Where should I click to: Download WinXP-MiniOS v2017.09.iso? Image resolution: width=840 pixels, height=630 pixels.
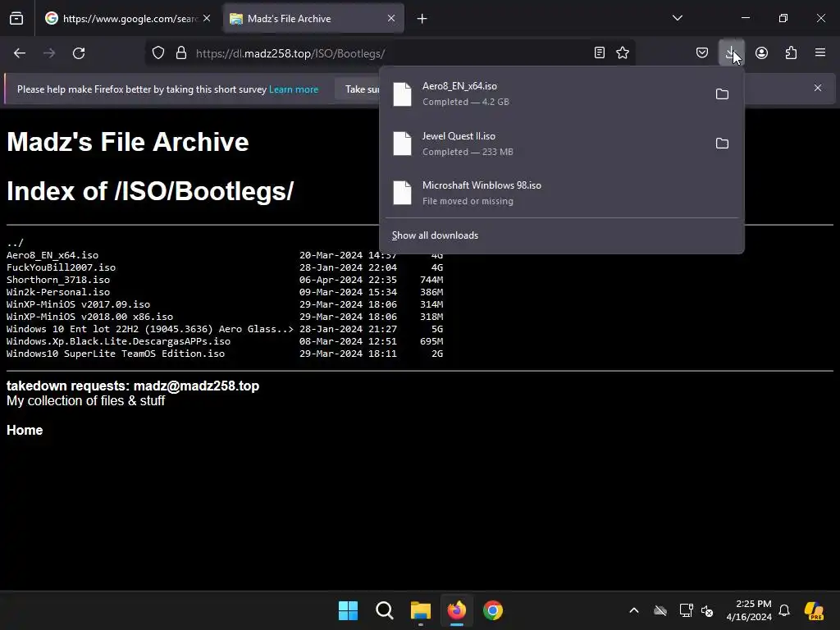pyautogui.click(x=78, y=304)
